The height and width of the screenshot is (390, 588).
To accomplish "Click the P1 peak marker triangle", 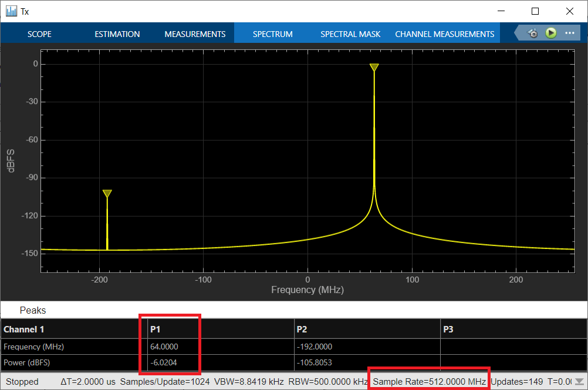I will pyautogui.click(x=374, y=68).
